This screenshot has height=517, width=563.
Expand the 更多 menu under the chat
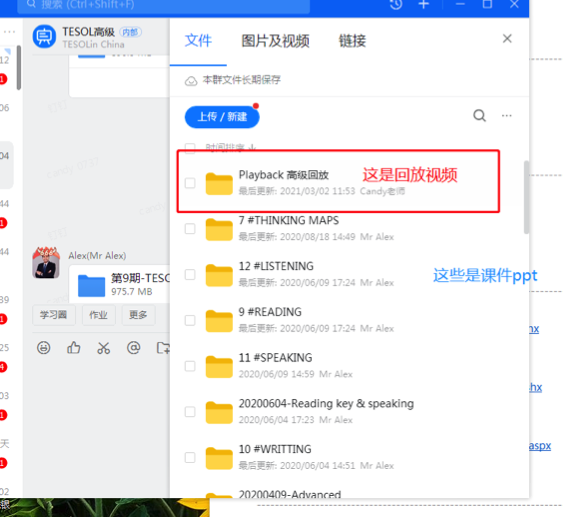[x=138, y=315]
